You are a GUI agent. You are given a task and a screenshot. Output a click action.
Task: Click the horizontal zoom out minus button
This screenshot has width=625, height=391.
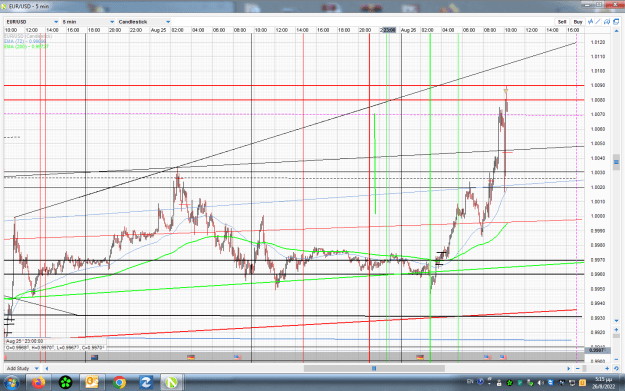(x=578, y=368)
